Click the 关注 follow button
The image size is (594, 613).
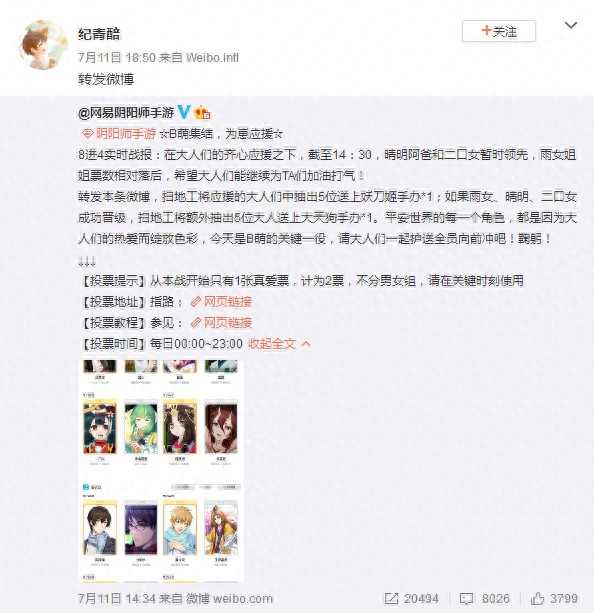(x=499, y=31)
